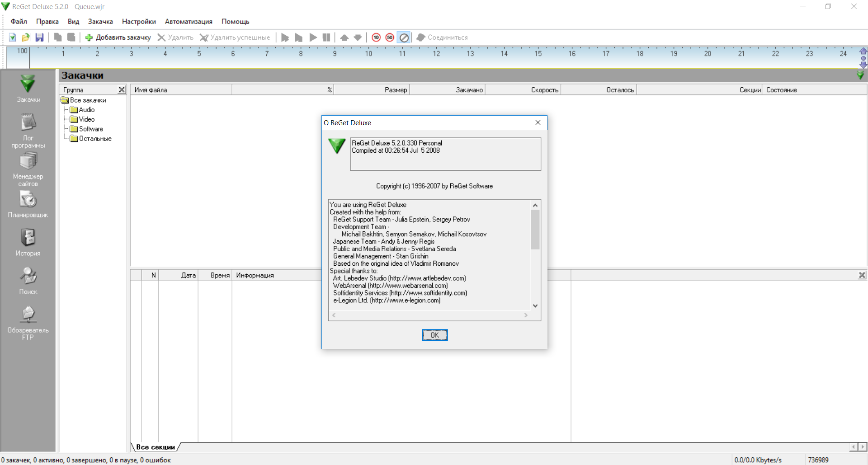The image size is (868, 465).
Task: Open the Настройки menu
Action: click(x=139, y=21)
